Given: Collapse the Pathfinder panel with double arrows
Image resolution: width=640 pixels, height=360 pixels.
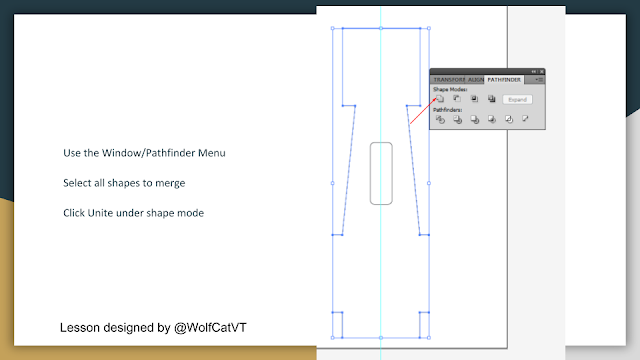Looking at the screenshot, I should (533, 71).
